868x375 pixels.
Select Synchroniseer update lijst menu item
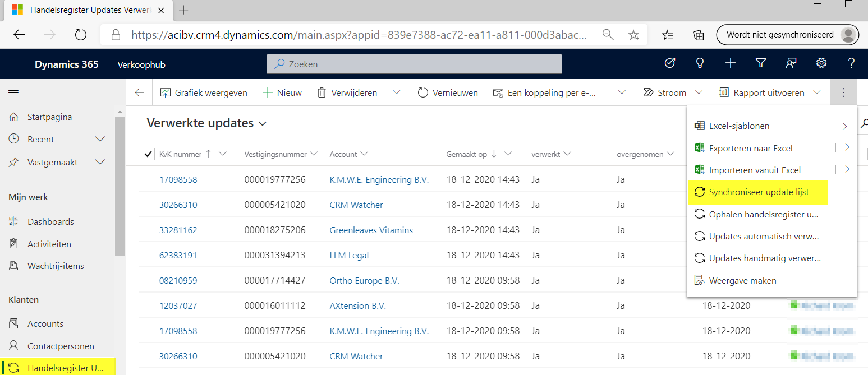click(759, 192)
